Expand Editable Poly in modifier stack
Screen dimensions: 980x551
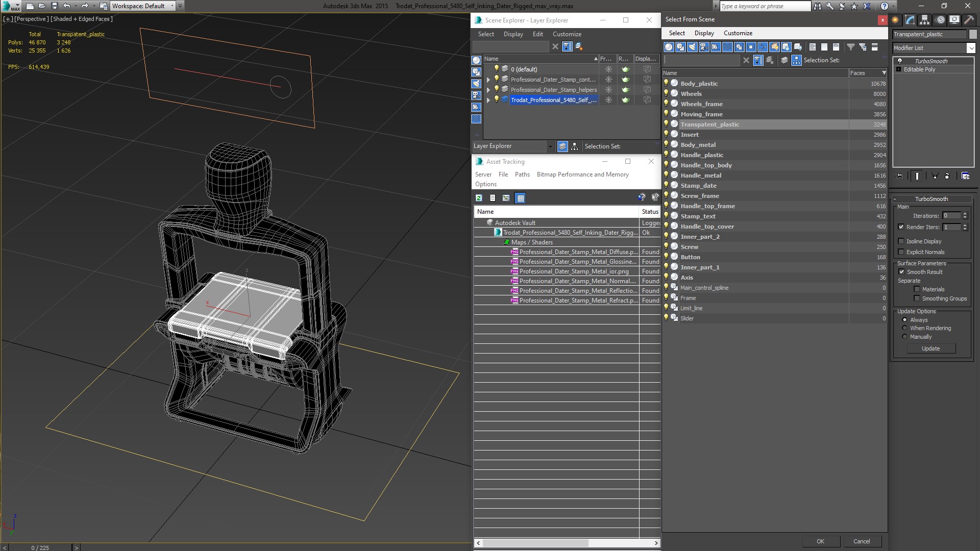tap(899, 69)
